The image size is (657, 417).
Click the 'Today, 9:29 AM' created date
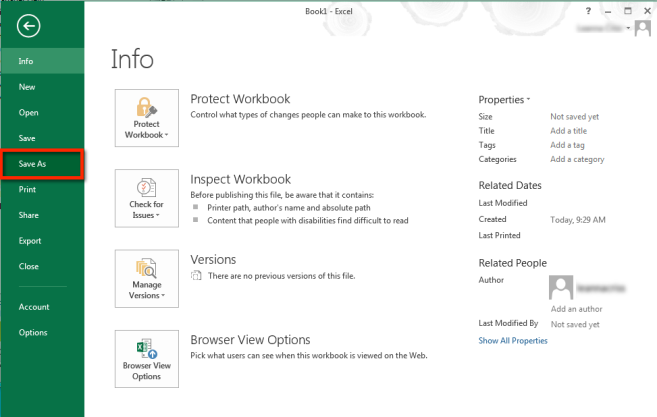(578, 220)
